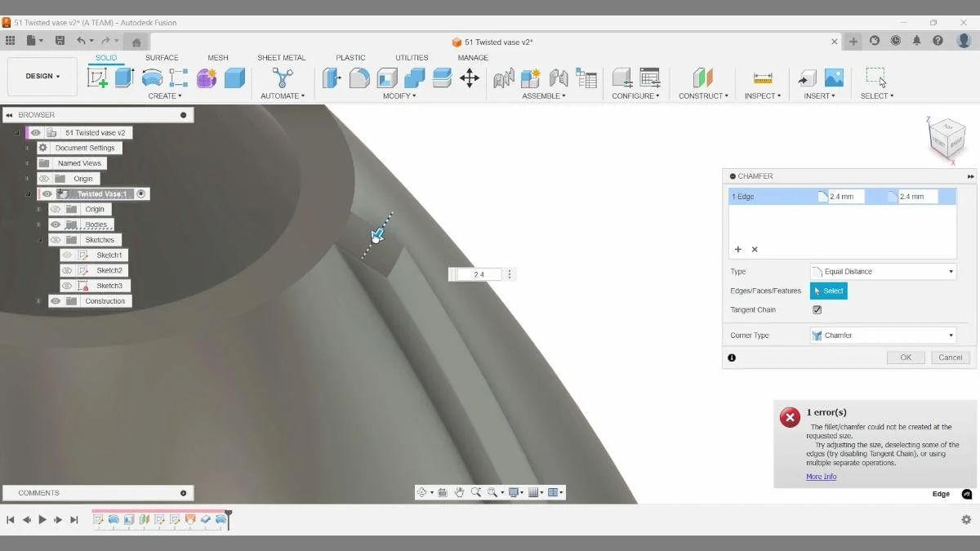Open the Combine tool

(412, 78)
